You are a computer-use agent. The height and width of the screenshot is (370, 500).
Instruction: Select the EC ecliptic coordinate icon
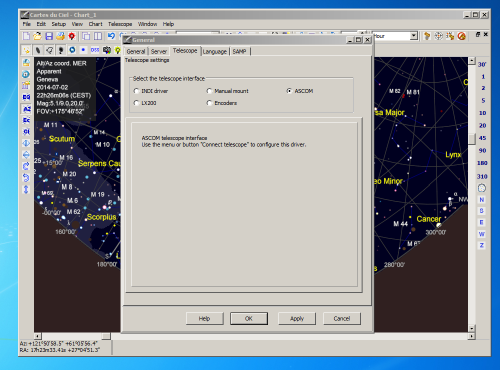(26, 120)
